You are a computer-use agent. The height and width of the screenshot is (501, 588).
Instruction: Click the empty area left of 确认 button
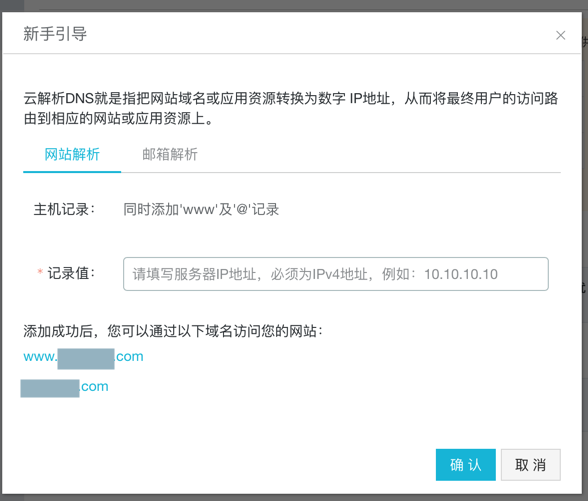(x=225, y=465)
